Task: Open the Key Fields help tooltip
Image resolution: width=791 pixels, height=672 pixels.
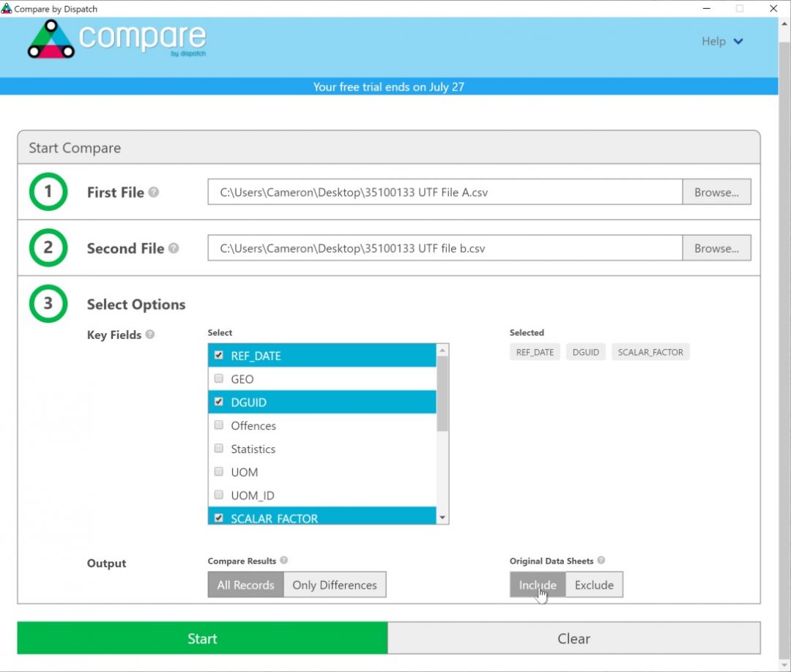Action: [x=149, y=335]
